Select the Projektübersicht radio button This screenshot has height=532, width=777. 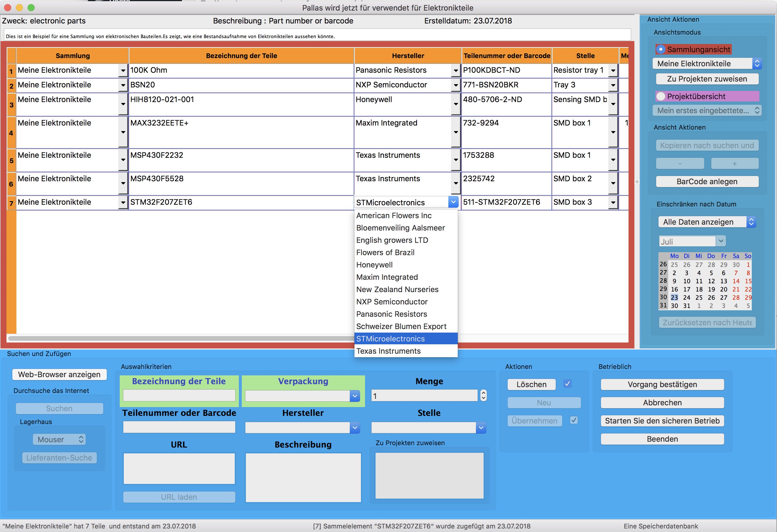click(x=660, y=96)
